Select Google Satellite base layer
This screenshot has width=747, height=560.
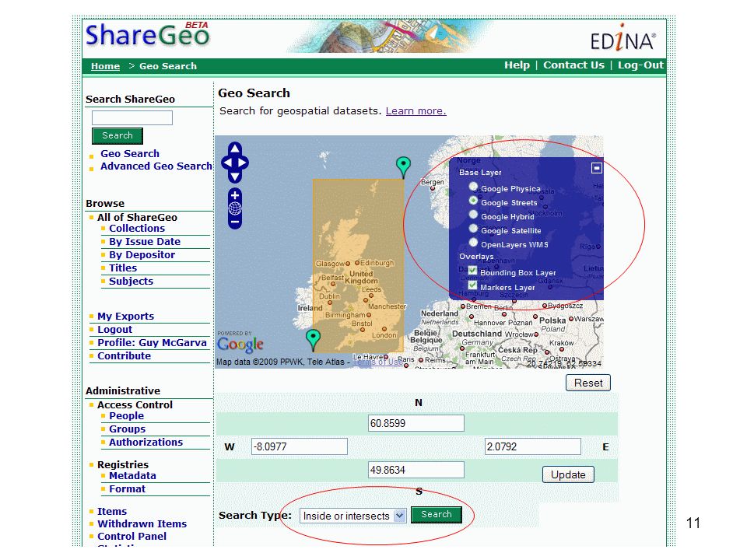point(473,229)
